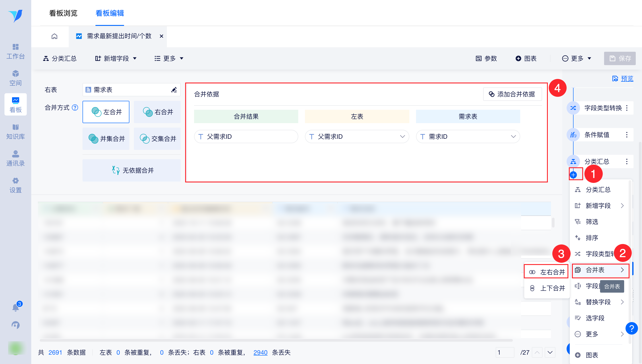Click the blue floating help question button

631,328
